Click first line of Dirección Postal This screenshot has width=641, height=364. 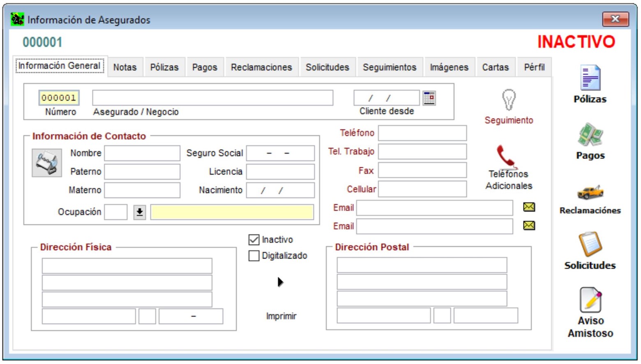(422, 265)
